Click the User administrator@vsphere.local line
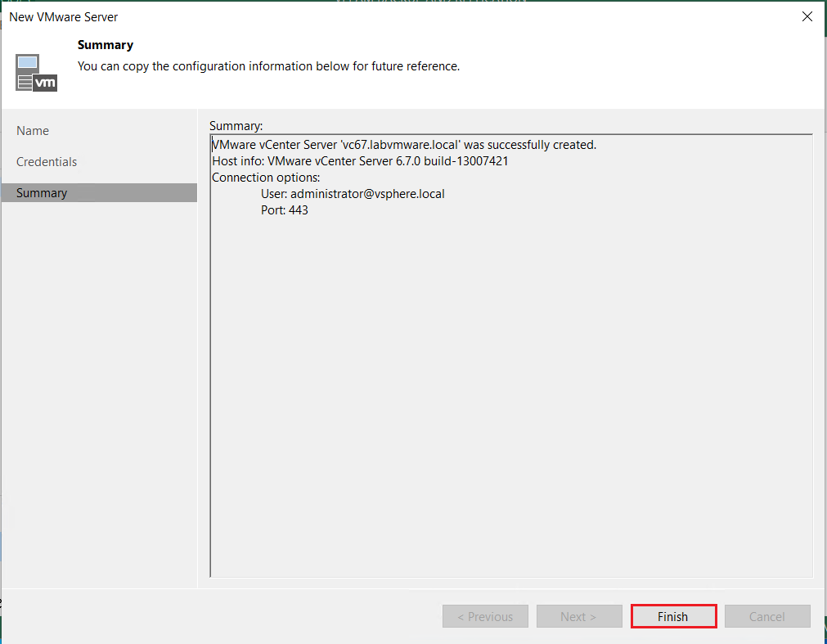 point(353,194)
